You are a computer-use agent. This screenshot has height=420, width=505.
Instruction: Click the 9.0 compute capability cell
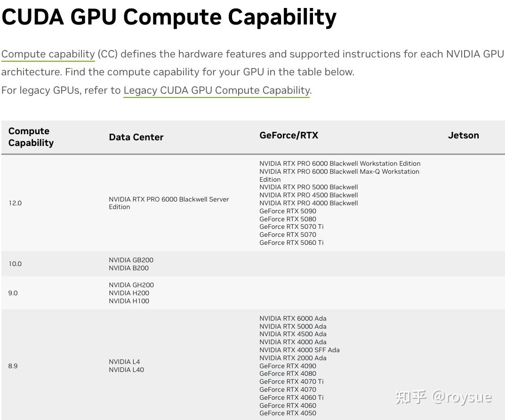click(13, 293)
